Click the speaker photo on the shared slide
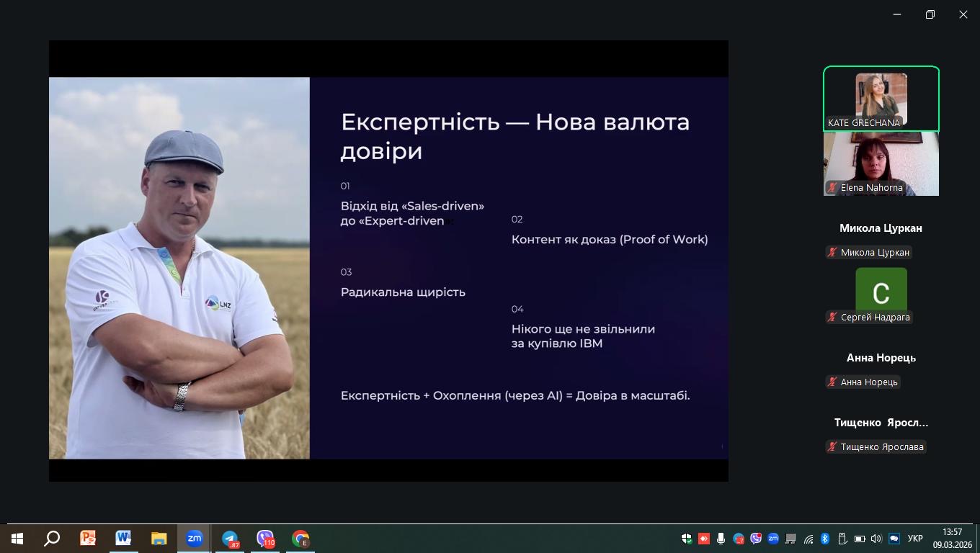The image size is (980, 553). [179, 268]
